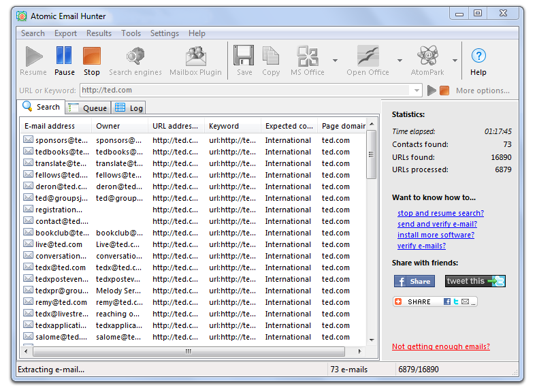Click envelope icon of tedx@ted.com row
Viewport: 537px width, 392px height.
point(29,267)
